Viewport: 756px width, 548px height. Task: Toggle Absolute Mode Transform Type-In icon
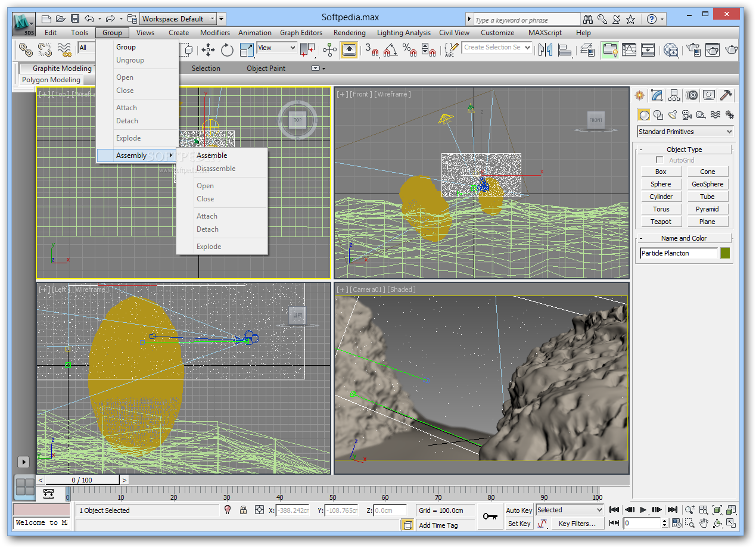pyautogui.click(x=259, y=510)
